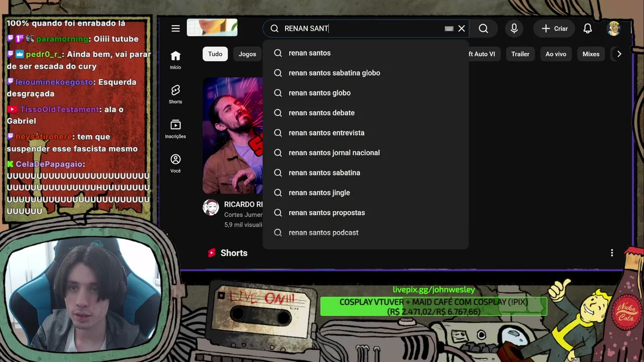This screenshot has width=644, height=362.
Task: Run the search with the magnifier button
Action: tap(484, 29)
